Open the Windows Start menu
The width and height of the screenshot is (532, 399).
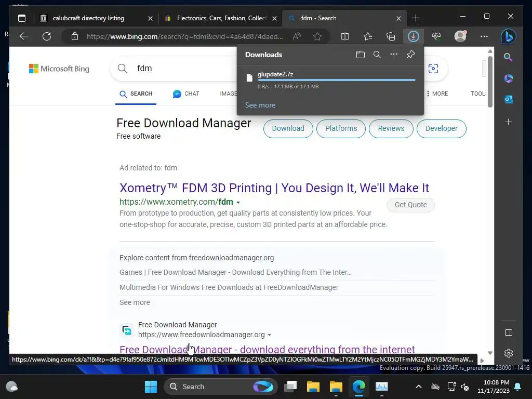pyautogui.click(x=151, y=387)
